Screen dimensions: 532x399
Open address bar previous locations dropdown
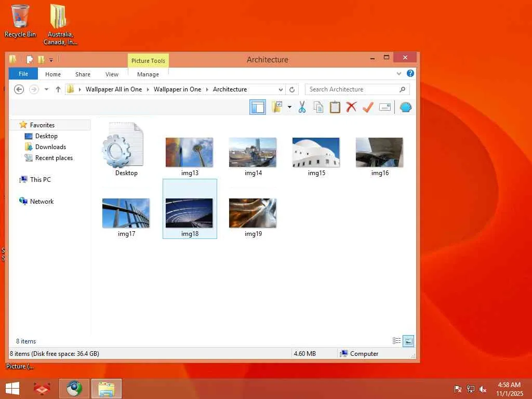pyautogui.click(x=281, y=89)
